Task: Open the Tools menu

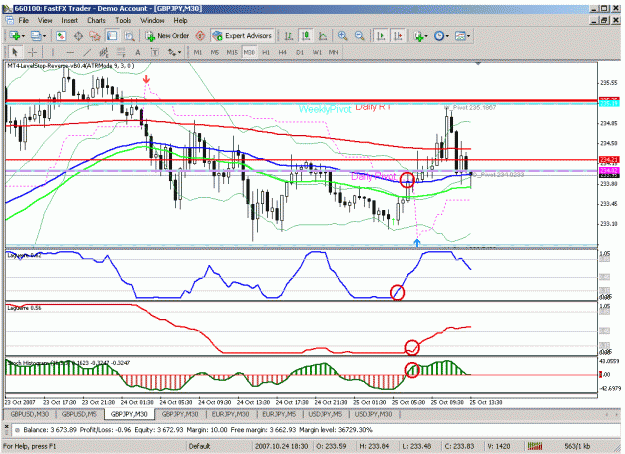Action: [123, 20]
